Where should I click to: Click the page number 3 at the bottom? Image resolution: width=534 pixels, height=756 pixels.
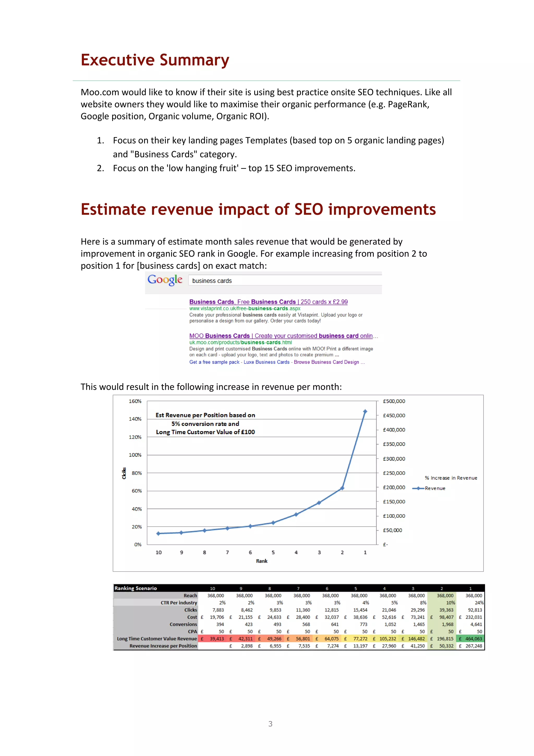click(270, 724)
